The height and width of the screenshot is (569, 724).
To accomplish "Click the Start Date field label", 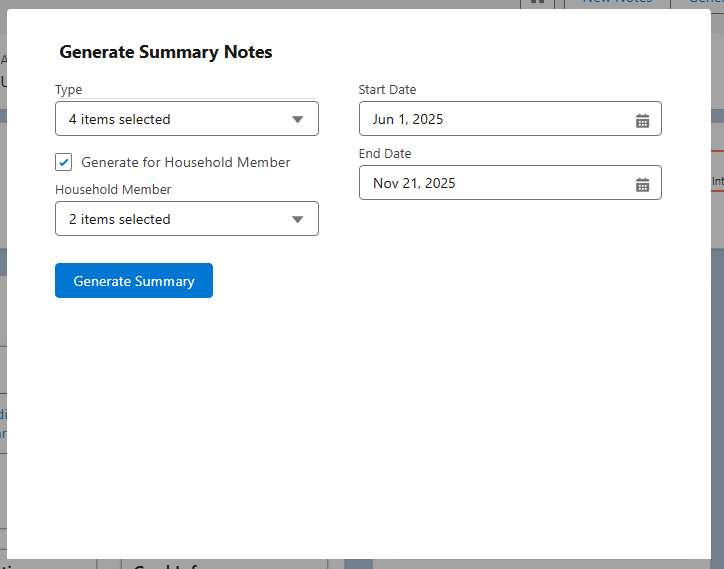I will (x=387, y=90).
